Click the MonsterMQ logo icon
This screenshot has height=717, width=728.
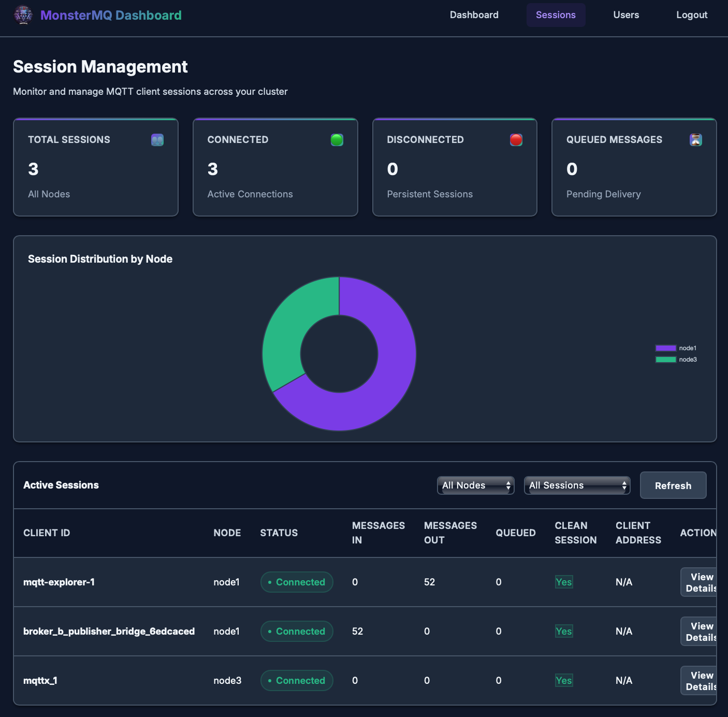[x=23, y=15]
